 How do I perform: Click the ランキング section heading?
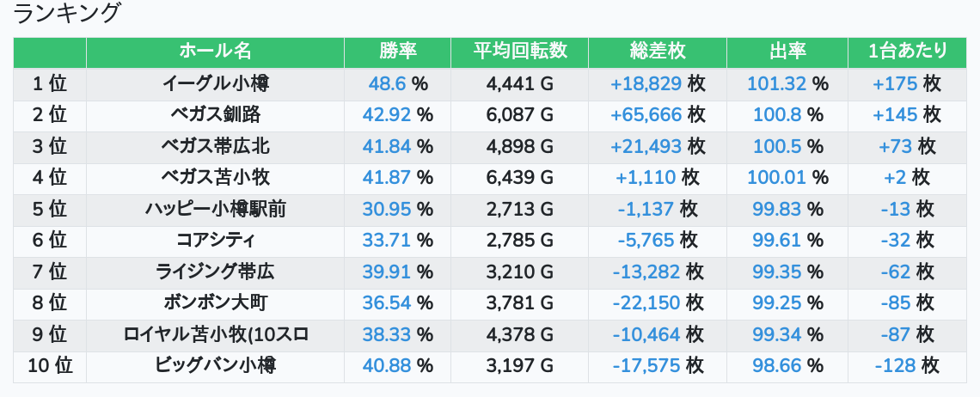tap(68, 14)
